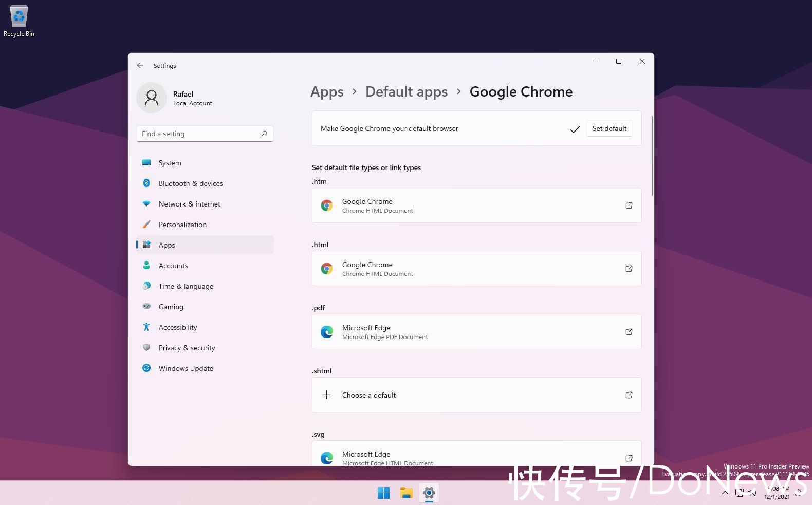Click the plus icon for .shtml

coord(326,395)
